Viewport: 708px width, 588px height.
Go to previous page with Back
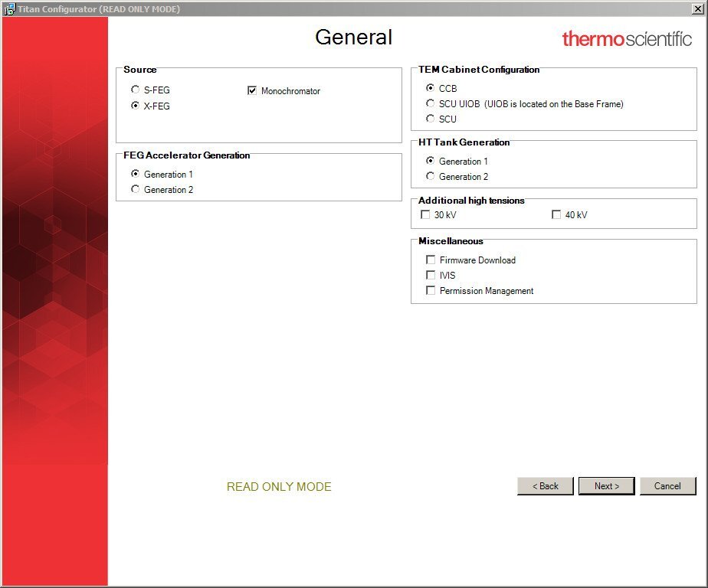coord(546,486)
